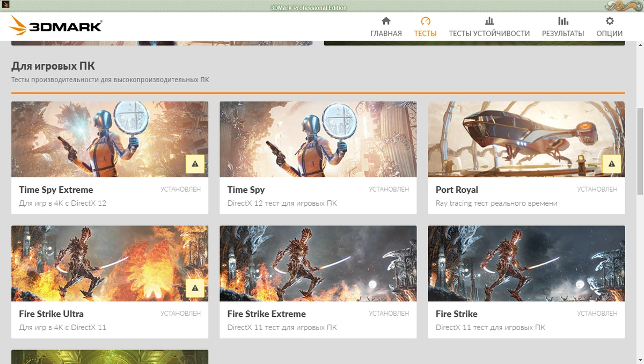644x364 pixels.
Task: Click the gear icon above ОПЦИИ
Action: tap(610, 21)
